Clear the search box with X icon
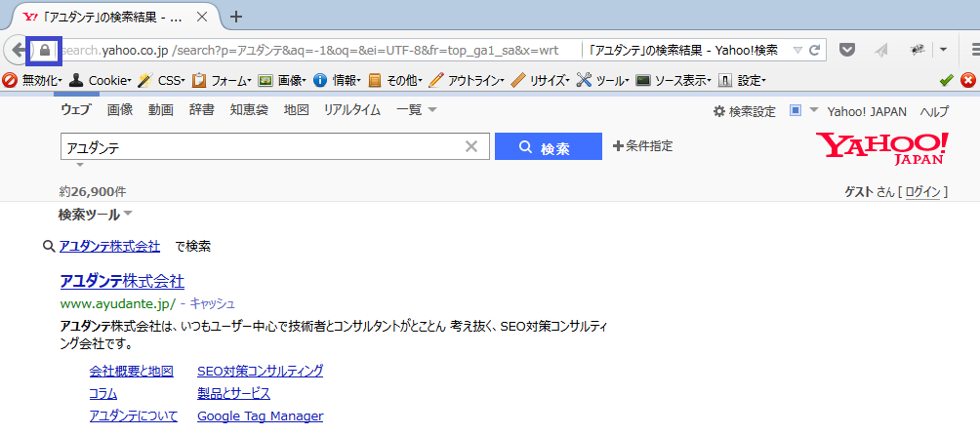 click(471, 146)
